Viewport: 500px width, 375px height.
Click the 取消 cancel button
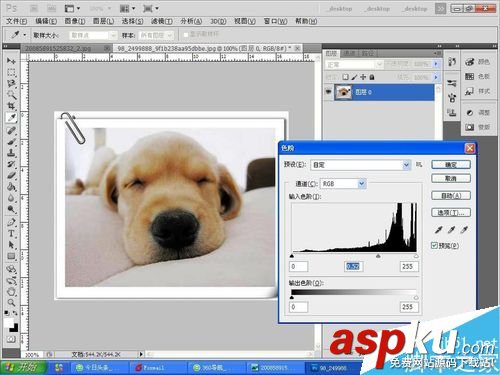click(451, 179)
